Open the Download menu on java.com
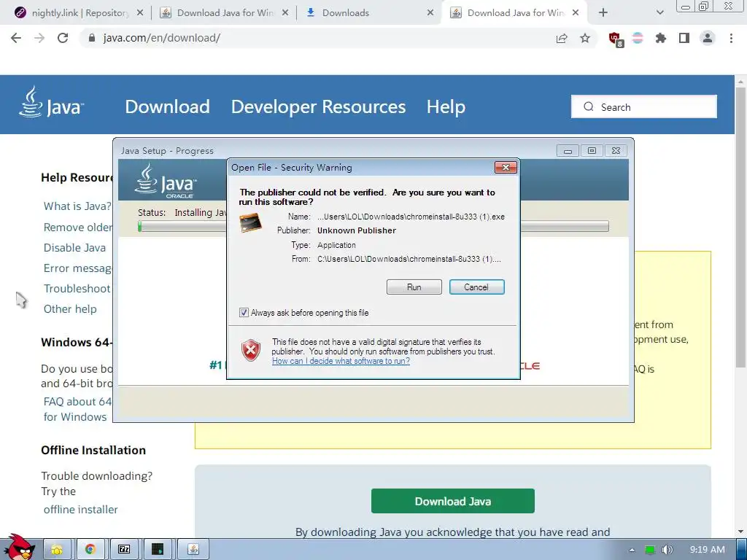 click(167, 106)
